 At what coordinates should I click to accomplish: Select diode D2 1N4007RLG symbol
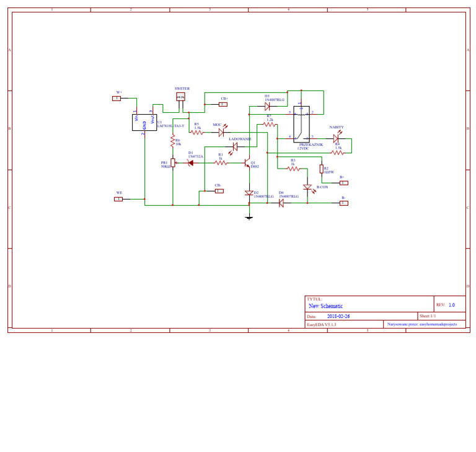[x=249, y=193]
